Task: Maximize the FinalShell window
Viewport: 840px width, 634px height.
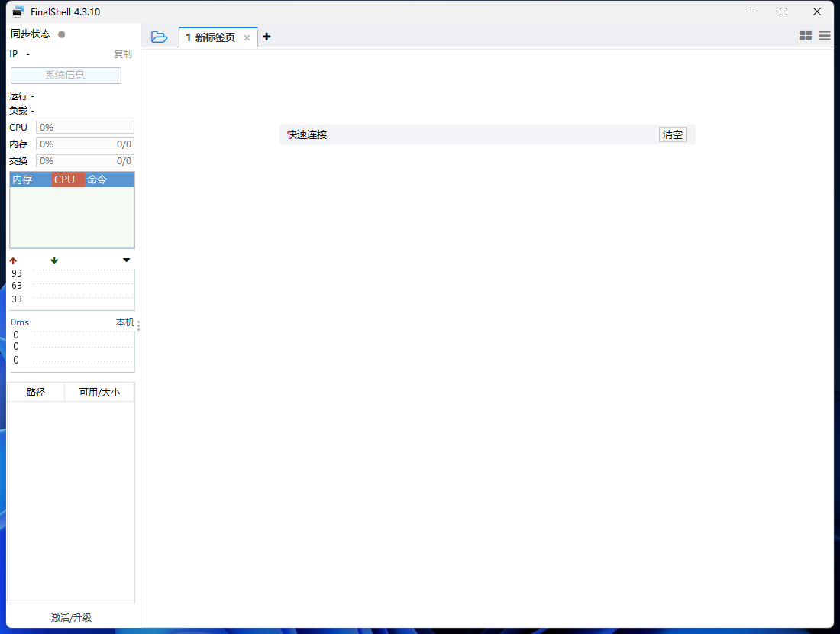Action: [x=783, y=11]
